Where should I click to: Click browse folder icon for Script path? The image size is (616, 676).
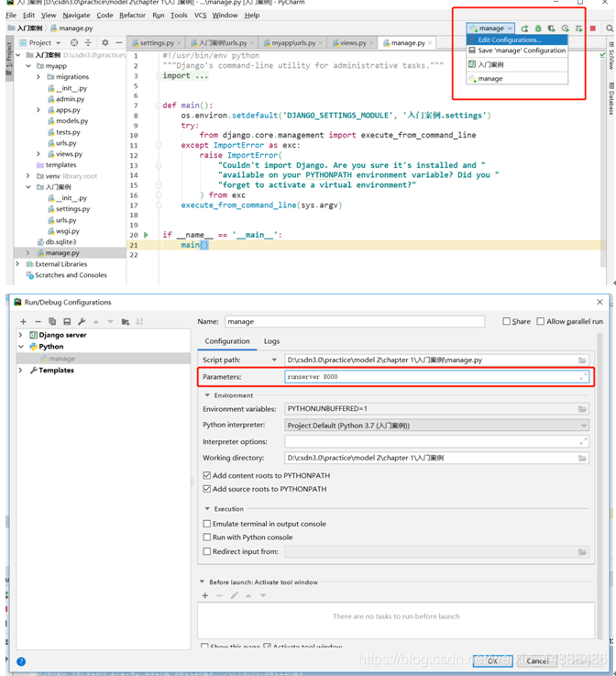click(582, 360)
